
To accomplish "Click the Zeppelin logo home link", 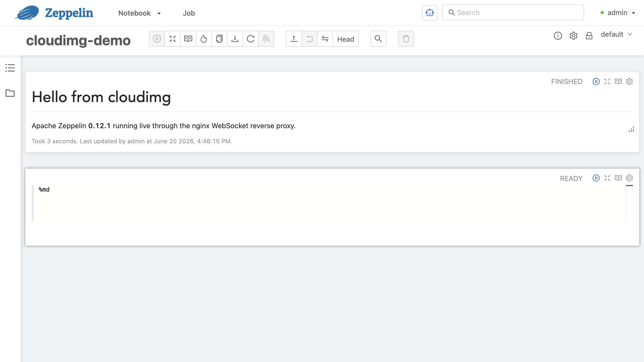I will pos(54,13).
